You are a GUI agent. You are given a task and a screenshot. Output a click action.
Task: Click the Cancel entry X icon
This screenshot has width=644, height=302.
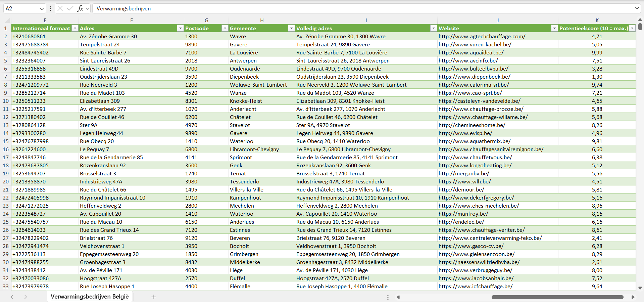tap(60, 8)
